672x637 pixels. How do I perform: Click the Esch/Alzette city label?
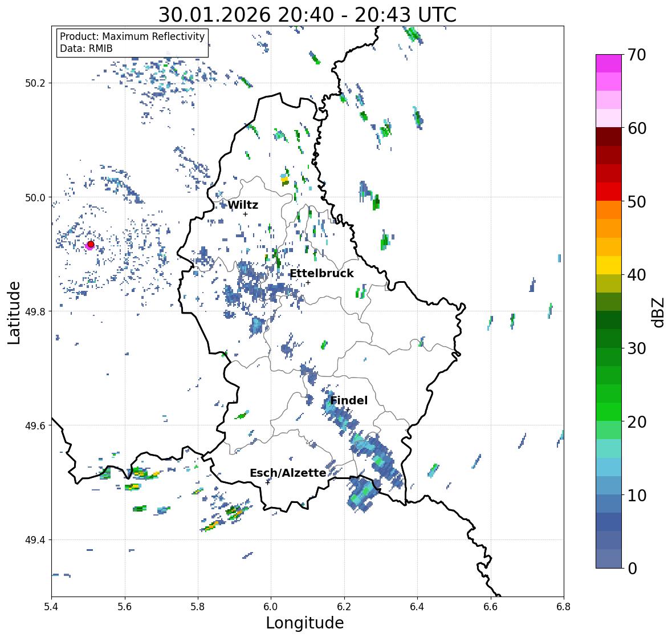288,473
